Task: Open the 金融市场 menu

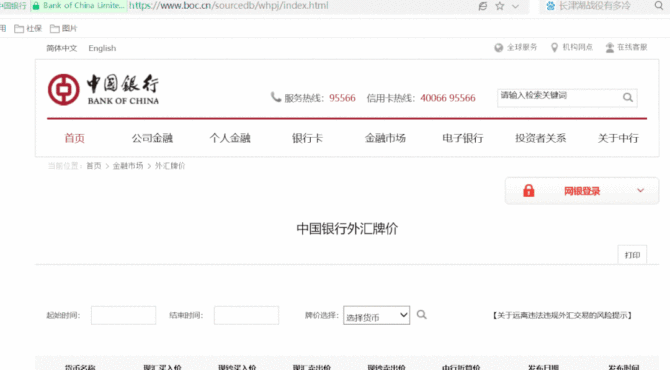Action: click(x=385, y=138)
